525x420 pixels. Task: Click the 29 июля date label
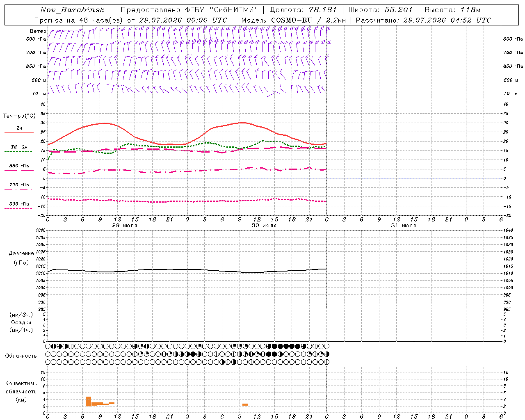pyautogui.click(x=125, y=226)
